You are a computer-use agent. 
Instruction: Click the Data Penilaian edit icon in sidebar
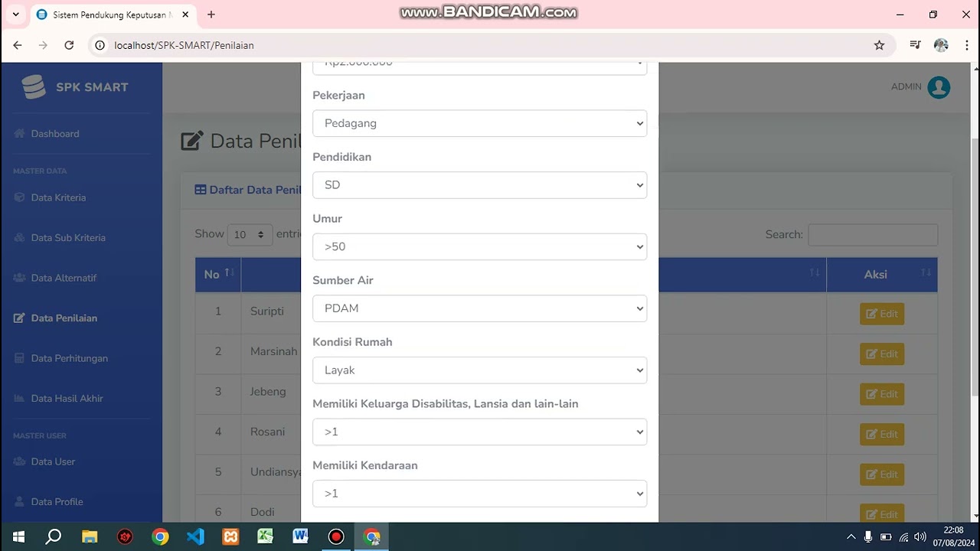20,318
